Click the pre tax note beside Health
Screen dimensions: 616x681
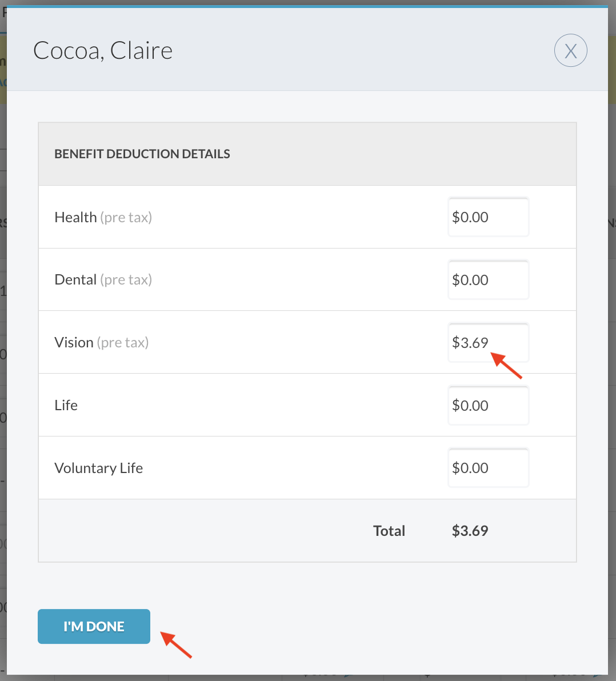pyautogui.click(x=126, y=218)
